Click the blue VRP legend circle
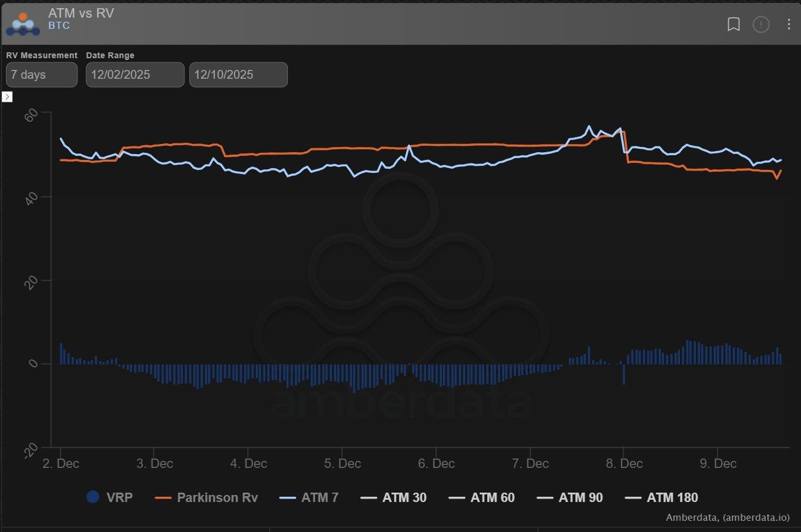This screenshot has height=532, width=801. [92, 497]
